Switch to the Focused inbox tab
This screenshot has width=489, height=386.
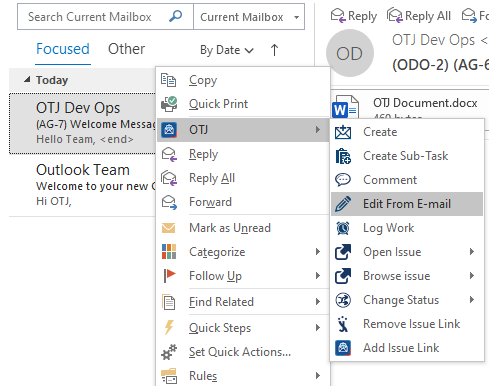pos(63,49)
